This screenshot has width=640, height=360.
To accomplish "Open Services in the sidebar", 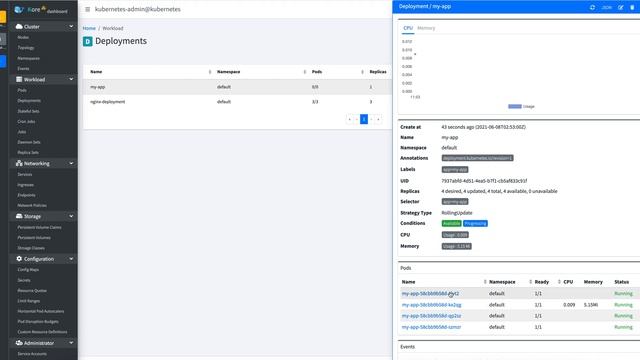I will point(24,174).
